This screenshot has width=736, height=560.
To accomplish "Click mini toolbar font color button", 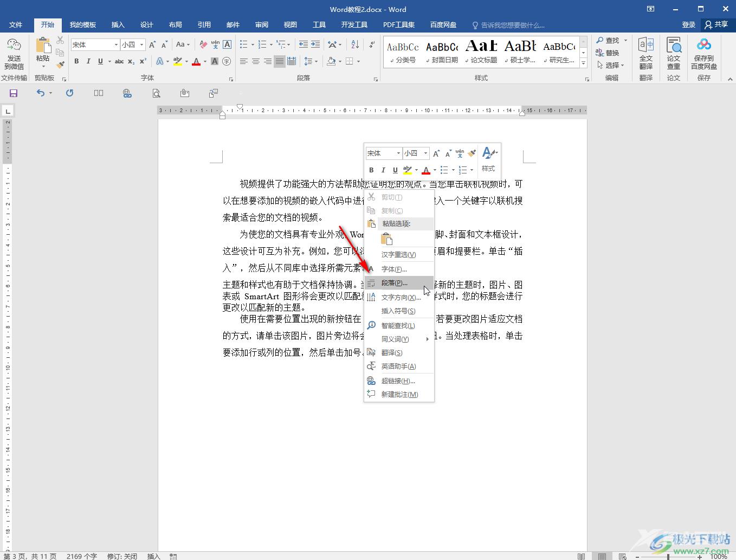I will [426, 170].
